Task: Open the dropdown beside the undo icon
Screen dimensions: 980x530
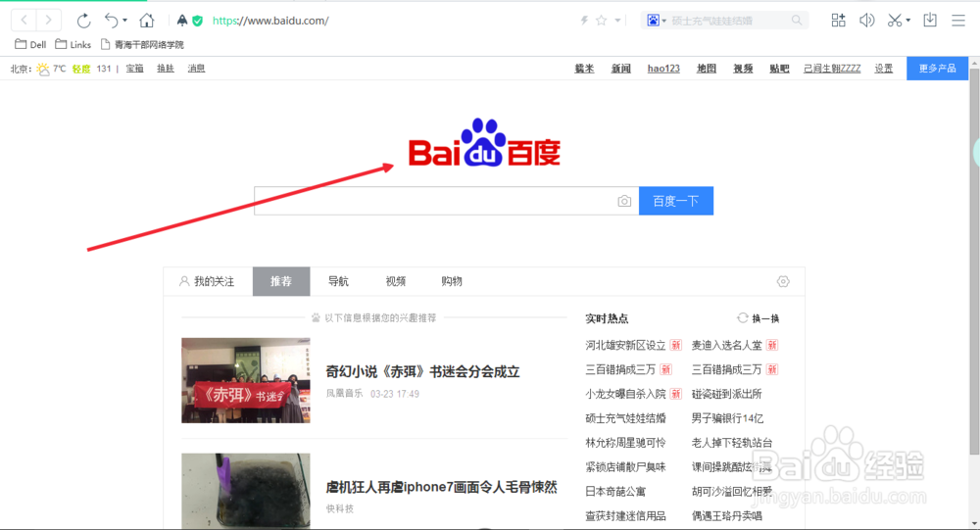Action: (x=125, y=21)
